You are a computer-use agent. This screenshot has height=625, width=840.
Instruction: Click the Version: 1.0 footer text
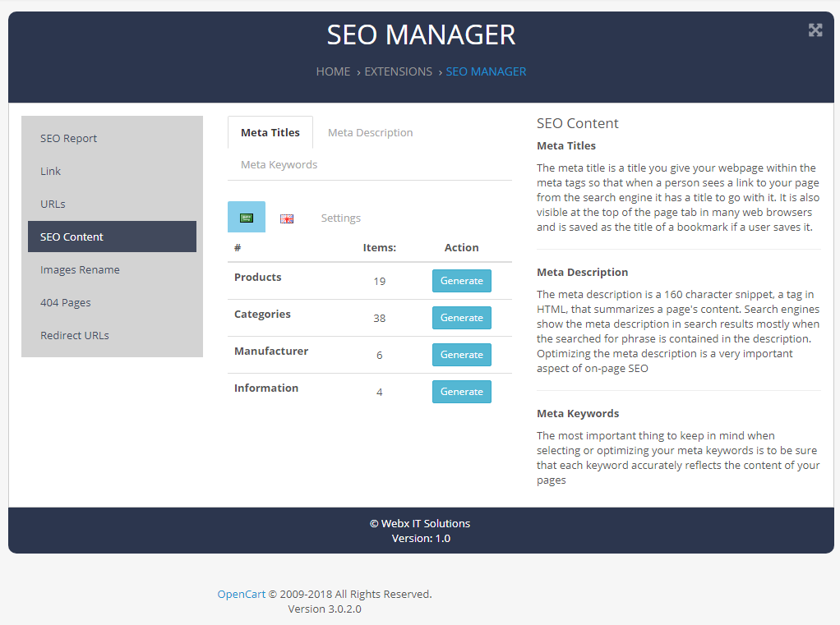click(421, 538)
